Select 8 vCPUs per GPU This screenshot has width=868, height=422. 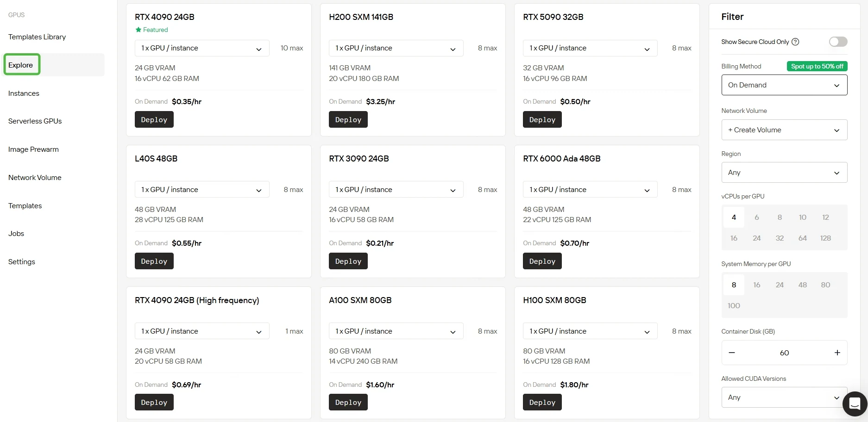pos(780,217)
